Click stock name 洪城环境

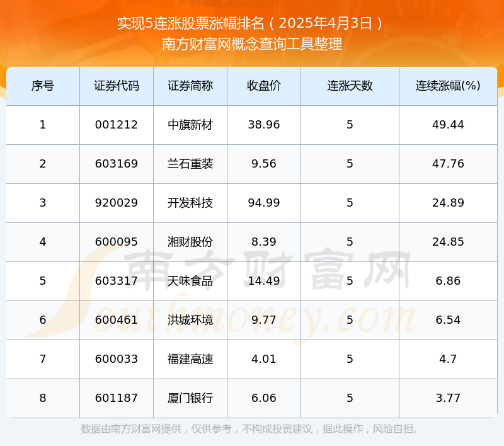[x=190, y=320]
